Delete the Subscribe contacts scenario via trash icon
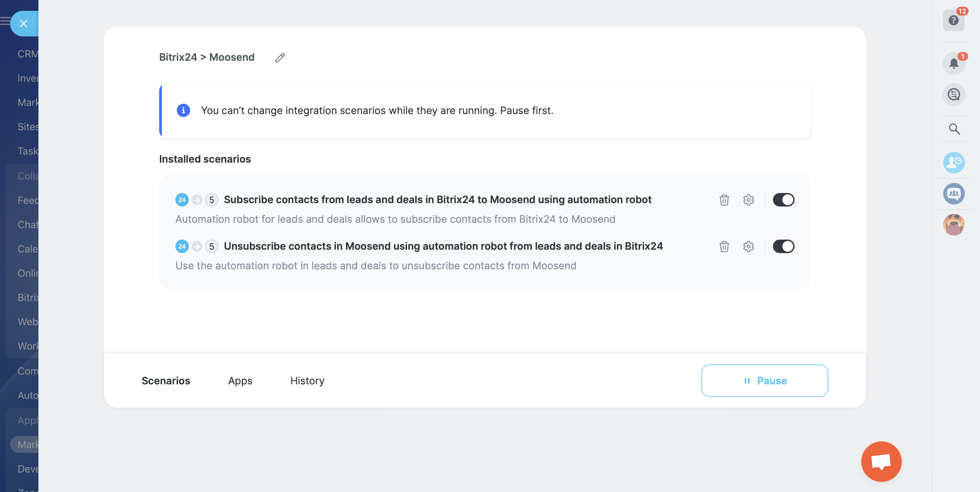 (x=724, y=200)
